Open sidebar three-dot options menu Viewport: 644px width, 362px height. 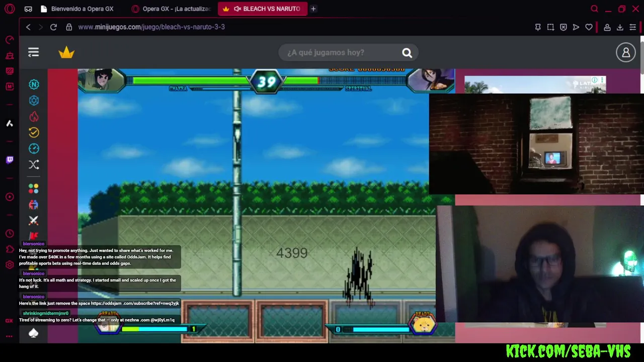(10, 336)
